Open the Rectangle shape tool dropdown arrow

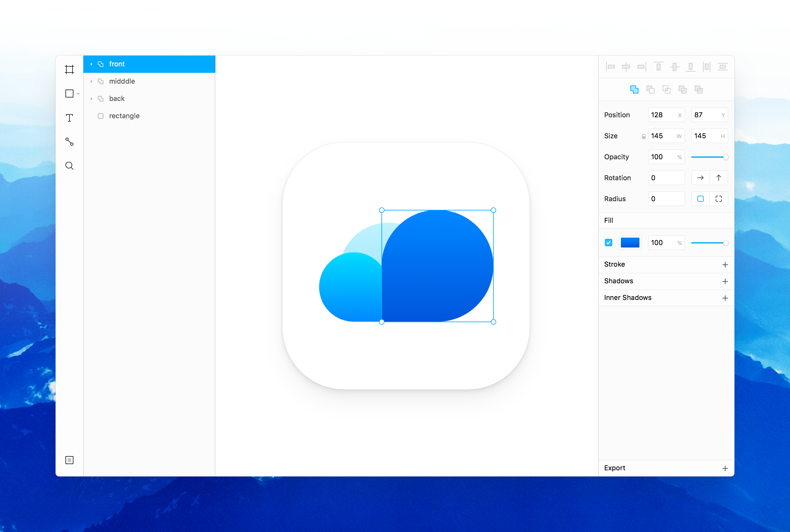(78, 94)
